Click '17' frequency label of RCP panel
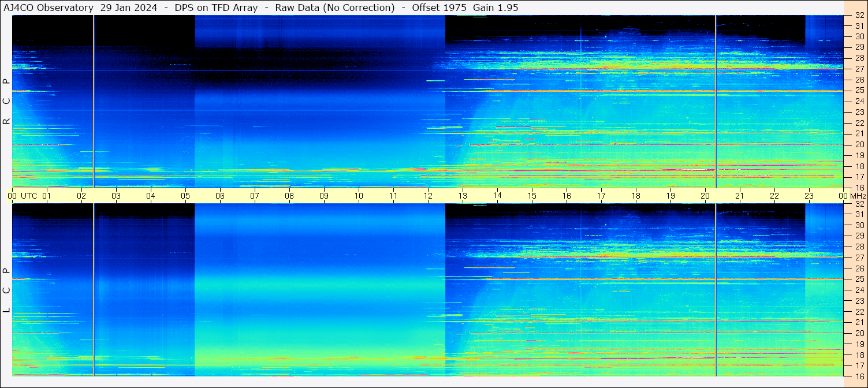 [x=859, y=177]
